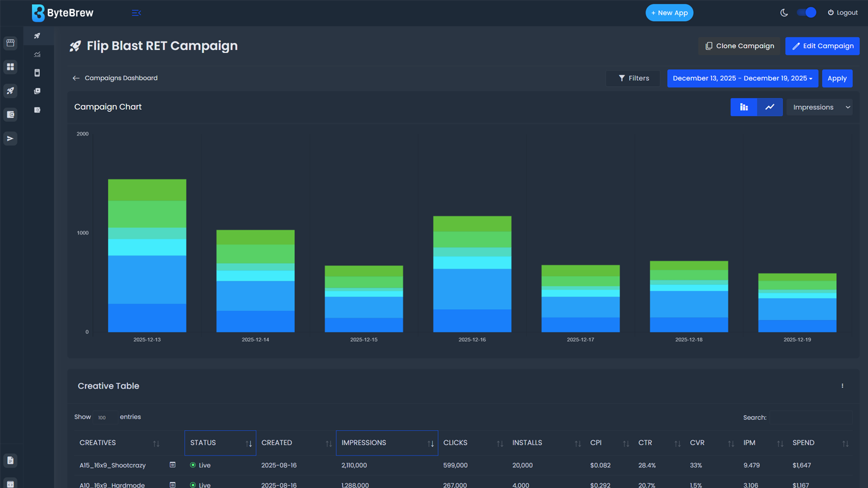Open the wallet icon in far-left sidebar

(10, 114)
